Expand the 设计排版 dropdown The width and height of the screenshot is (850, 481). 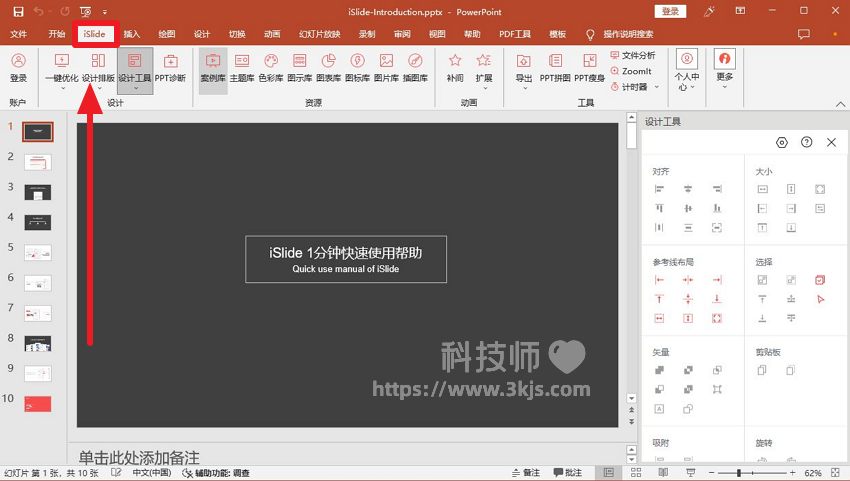point(99,88)
